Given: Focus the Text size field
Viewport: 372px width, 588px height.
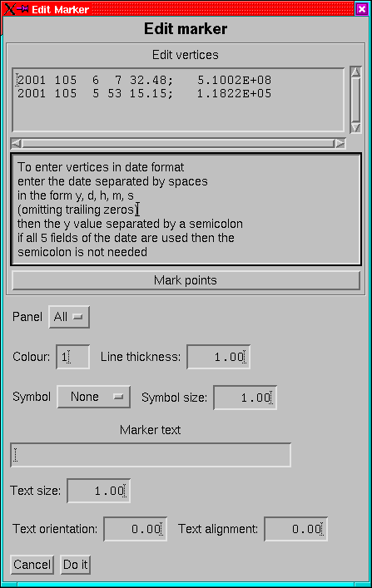Looking at the screenshot, I should click(99, 491).
